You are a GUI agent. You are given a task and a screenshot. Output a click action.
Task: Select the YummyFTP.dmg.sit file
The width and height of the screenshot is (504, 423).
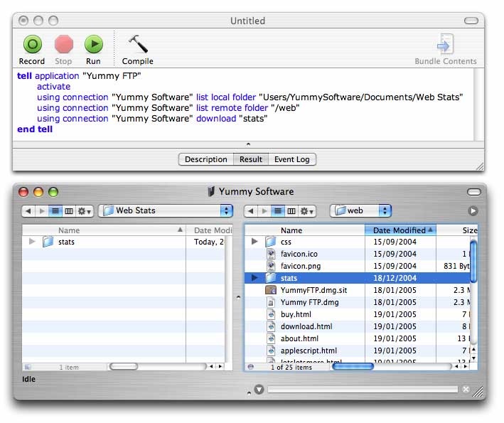point(313,290)
